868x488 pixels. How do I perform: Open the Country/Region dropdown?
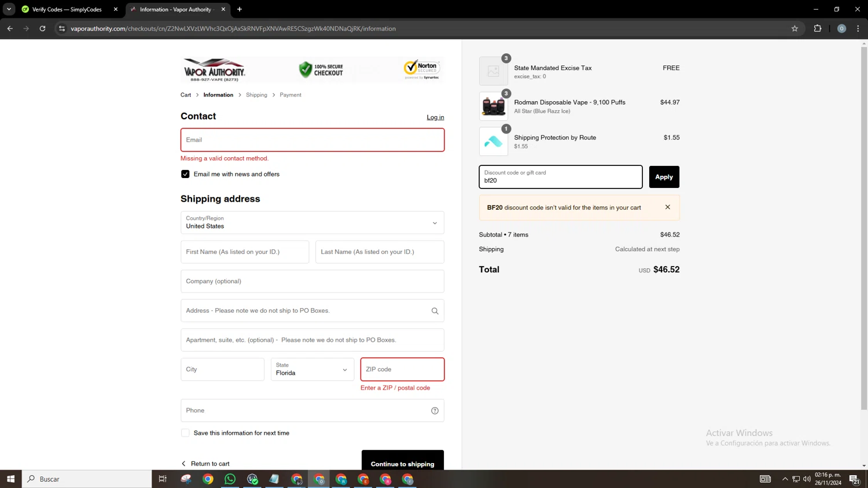tap(312, 223)
